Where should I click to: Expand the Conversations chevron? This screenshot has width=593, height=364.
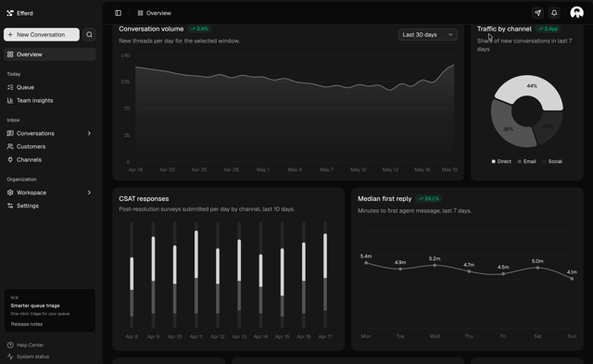[89, 133]
